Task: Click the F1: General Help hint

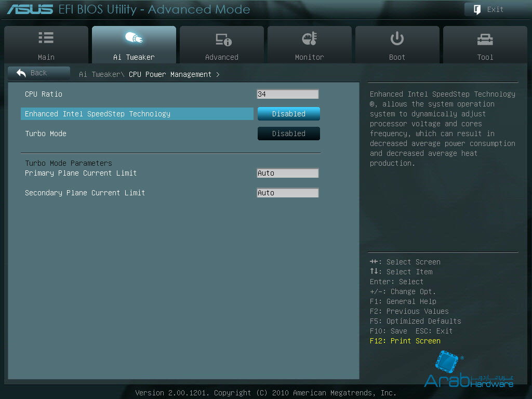Action: [x=403, y=301]
